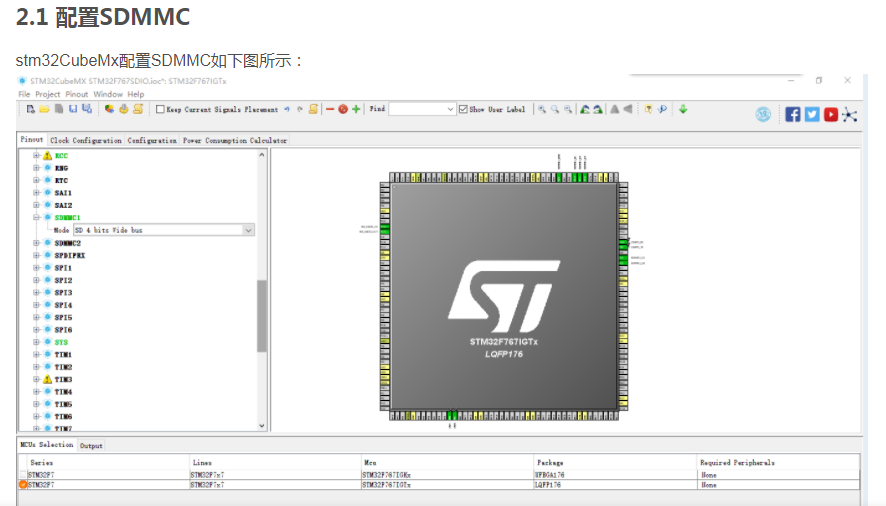Click the third zoom magnifier icon
The image size is (886, 506).
[x=568, y=109]
